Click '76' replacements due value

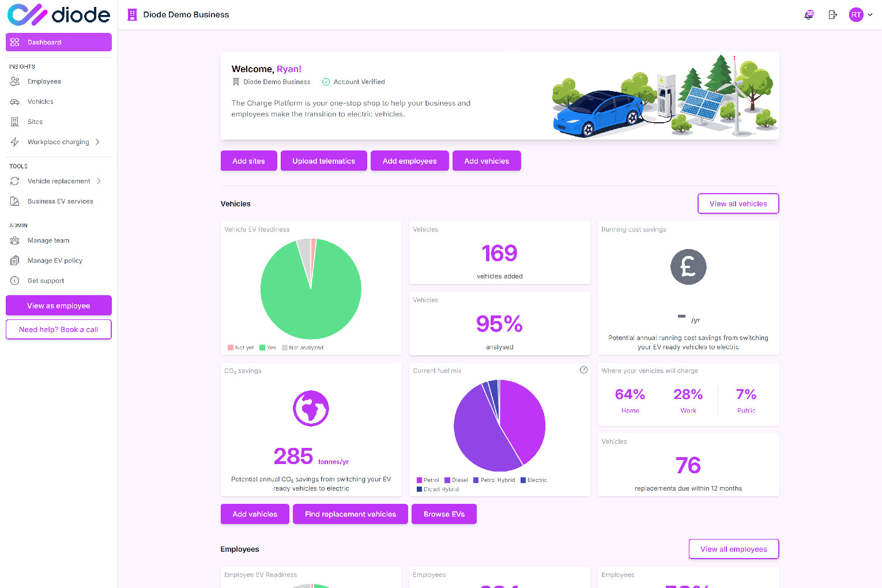click(688, 465)
